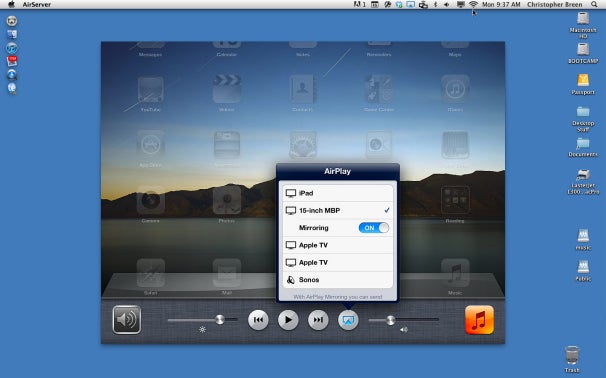Select iPad as the AirPlay output
This screenshot has width=606, height=378.
(x=338, y=193)
